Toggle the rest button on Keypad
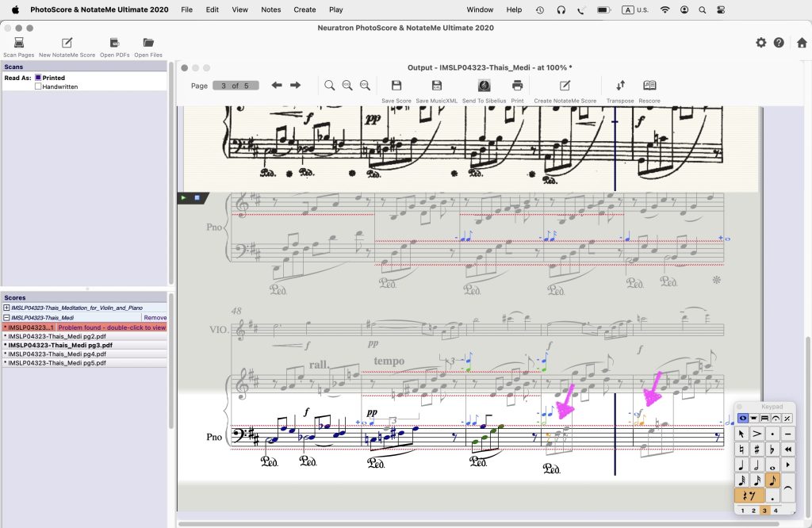 pyautogui.click(x=749, y=495)
